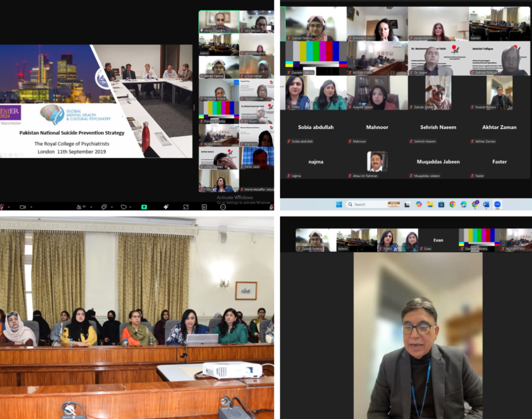
Task: Open the Windows Start menu
Action: click(x=339, y=204)
